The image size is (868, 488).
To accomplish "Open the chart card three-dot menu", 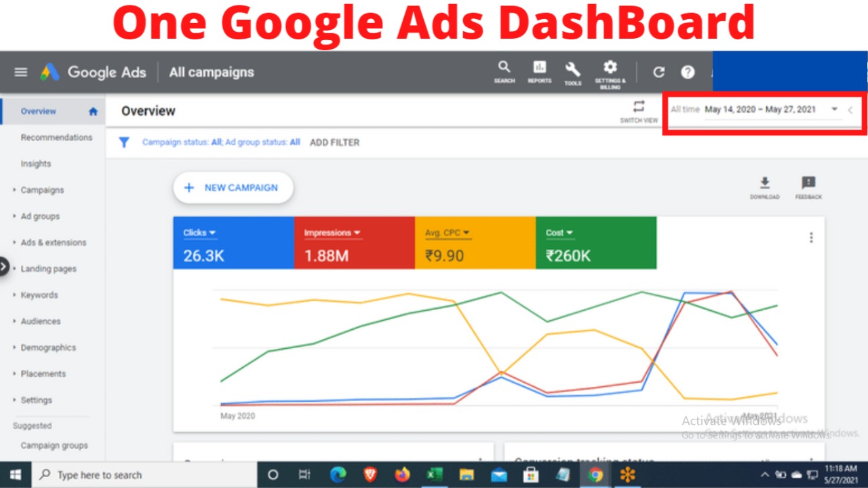I will pos(811,238).
